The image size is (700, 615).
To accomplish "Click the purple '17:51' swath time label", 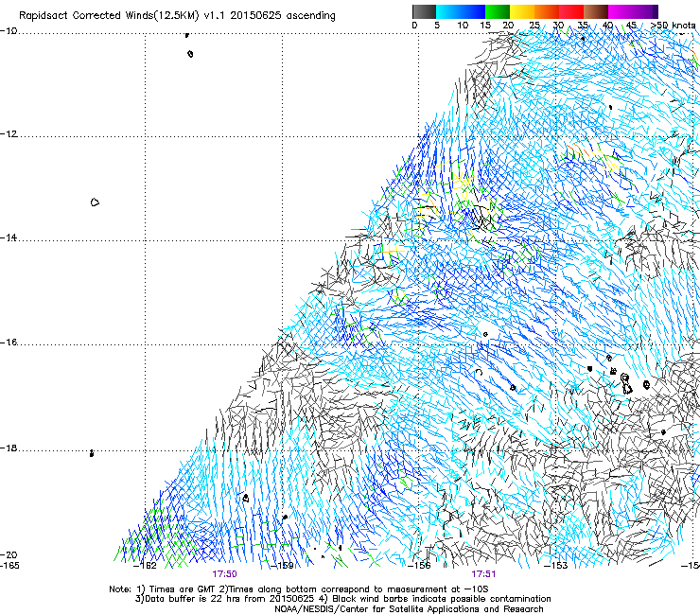I will pos(483,574).
